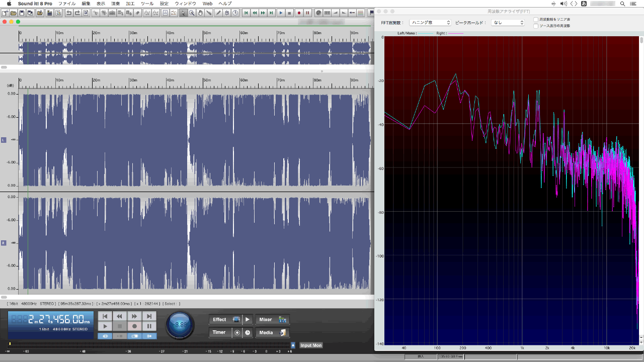Viewport: 644px width, 362px height.
Task: Choose the pencil draw tool
Action: (218, 13)
